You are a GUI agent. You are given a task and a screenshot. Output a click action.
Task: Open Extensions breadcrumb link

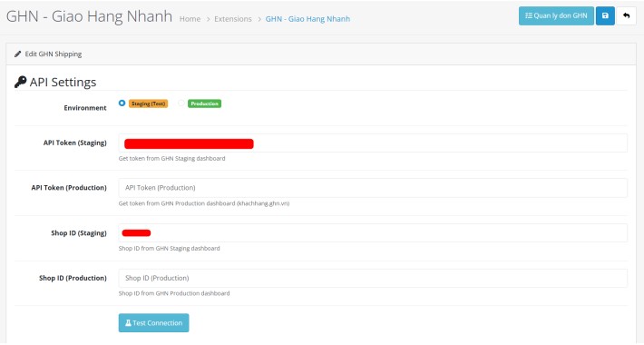click(233, 19)
